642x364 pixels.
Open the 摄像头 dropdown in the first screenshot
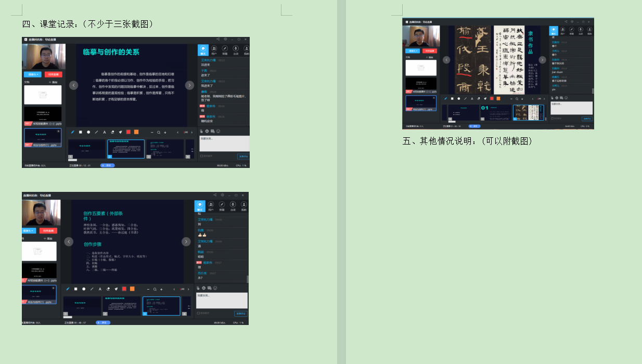point(32,74)
